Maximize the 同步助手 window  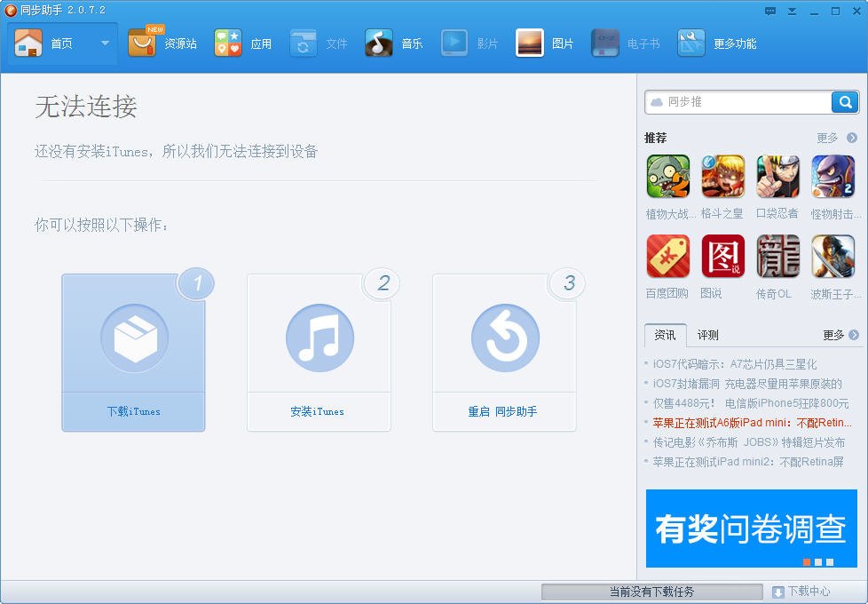[835, 11]
